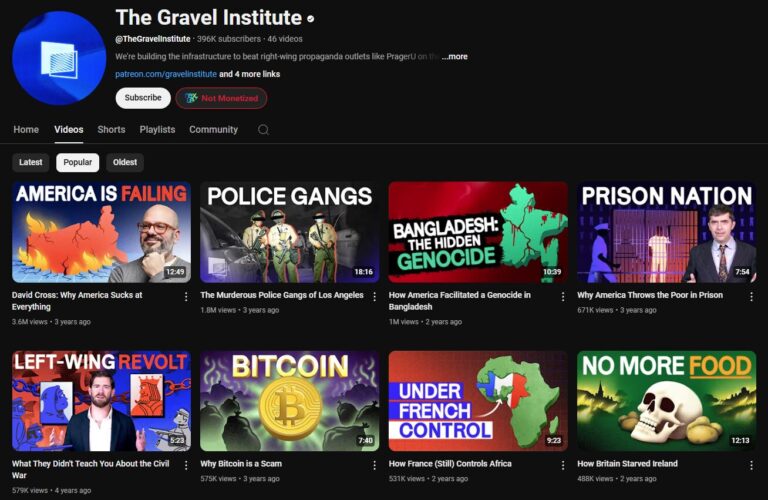Open options menu for Prison video
This screenshot has height=500, width=768.
(x=751, y=297)
